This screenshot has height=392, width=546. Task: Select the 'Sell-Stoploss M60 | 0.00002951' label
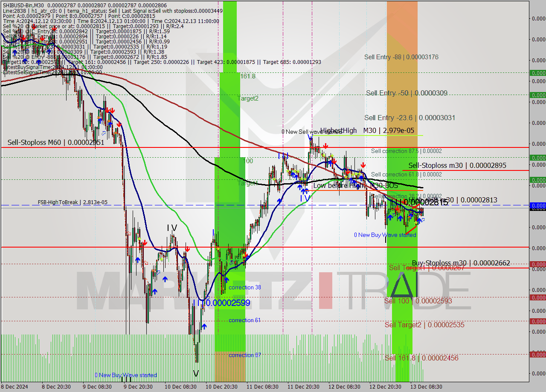[x=56, y=142]
